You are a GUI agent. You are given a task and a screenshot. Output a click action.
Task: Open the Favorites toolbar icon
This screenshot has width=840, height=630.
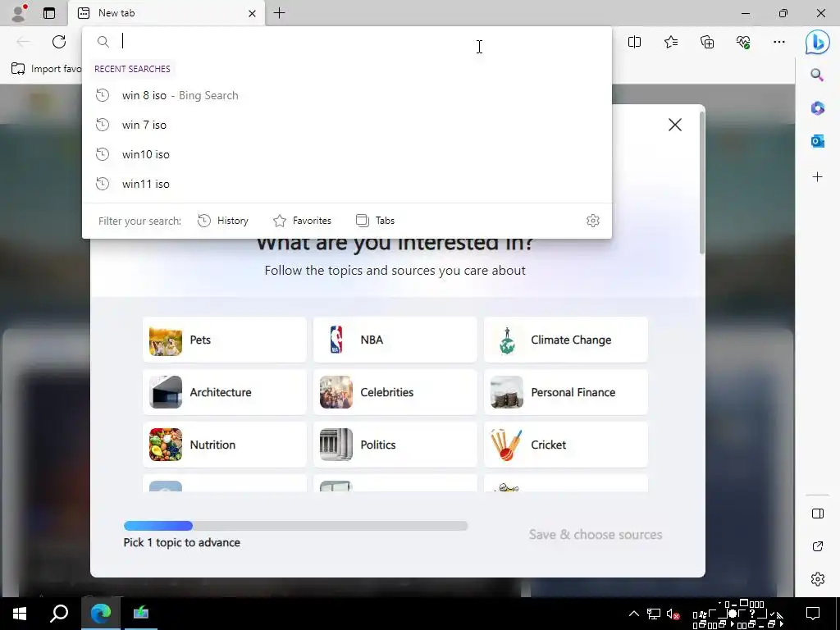point(671,42)
